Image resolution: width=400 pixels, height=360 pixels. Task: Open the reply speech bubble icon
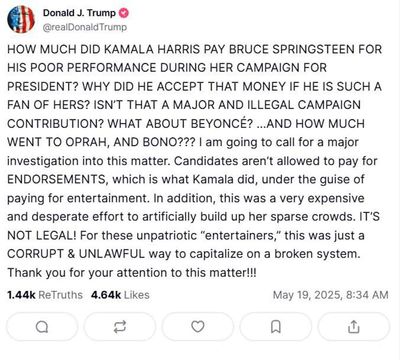click(42, 327)
